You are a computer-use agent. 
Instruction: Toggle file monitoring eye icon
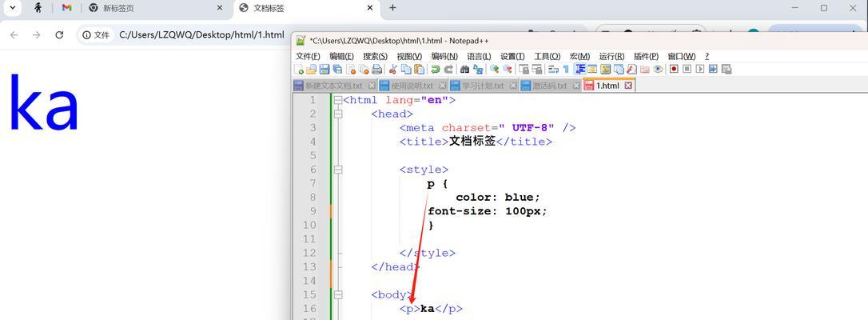coord(658,70)
